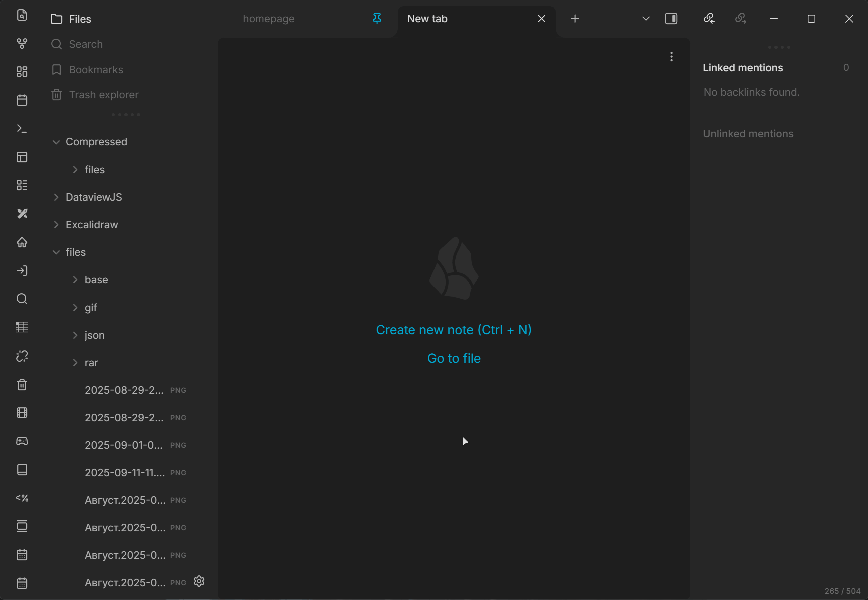Close the New tab tab
This screenshot has height=600, width=868.
[x=541, y=19]
